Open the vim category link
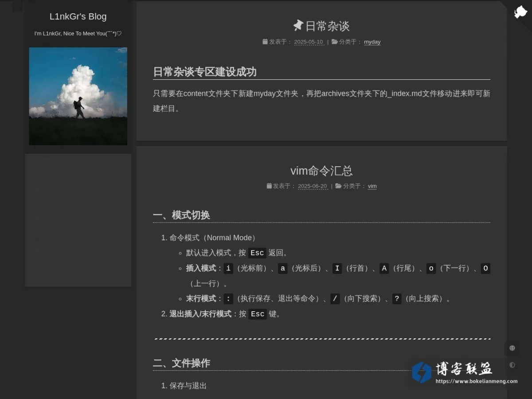This screenshot has height=399, width=532. pyautogui.click(x=372, y=186)
